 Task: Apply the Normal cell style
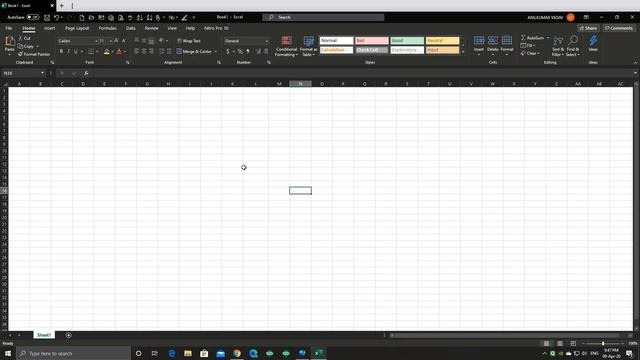coord(336,40)
